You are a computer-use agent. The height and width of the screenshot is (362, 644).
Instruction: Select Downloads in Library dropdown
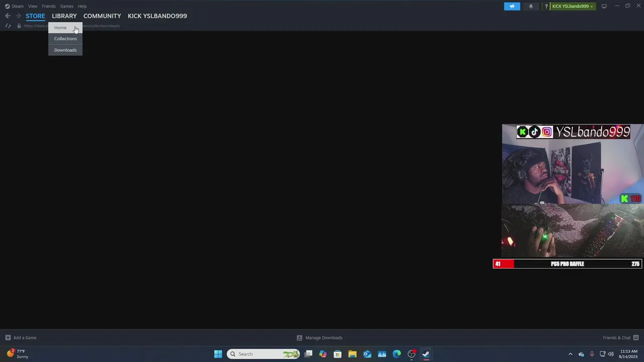[x=65, y=50]
